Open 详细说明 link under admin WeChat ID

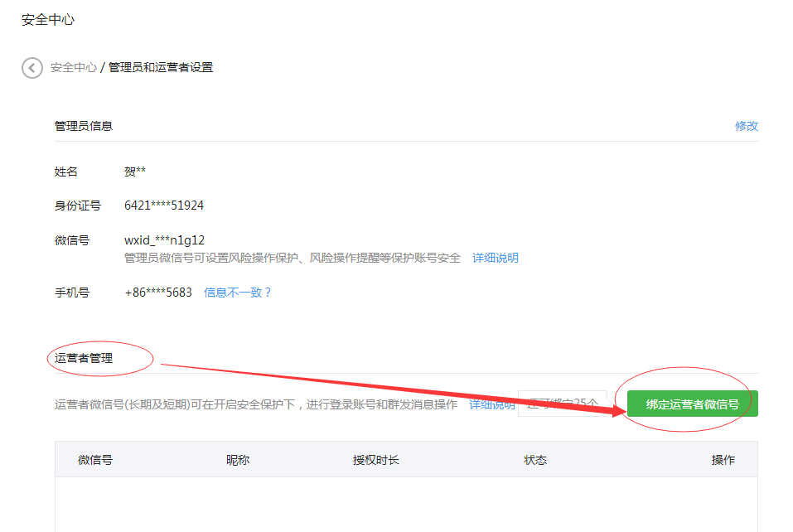click(x=495, y=258)
